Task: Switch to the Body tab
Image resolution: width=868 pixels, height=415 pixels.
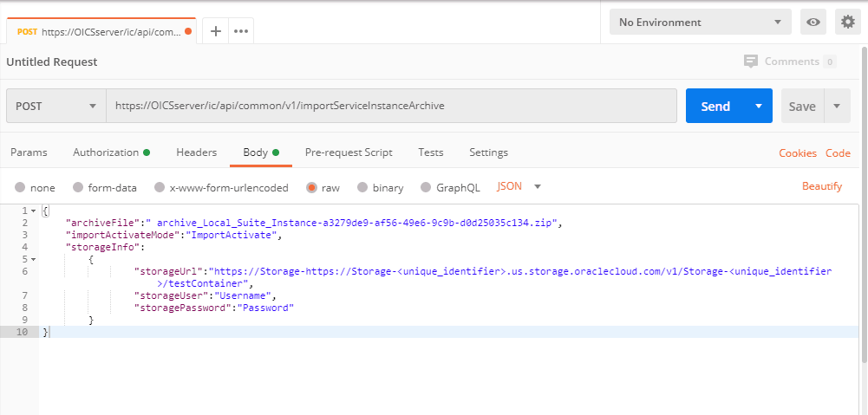Action: (261, 152)
